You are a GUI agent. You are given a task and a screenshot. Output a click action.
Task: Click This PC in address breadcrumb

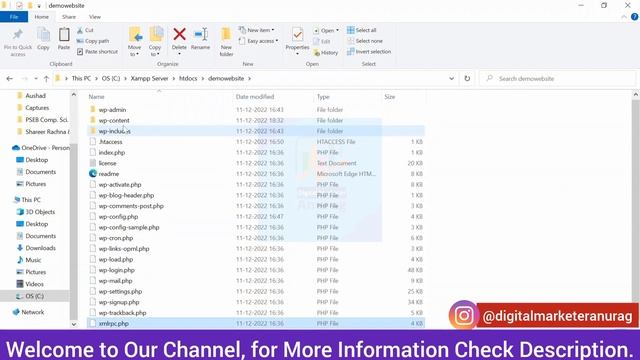click(81, 78)
